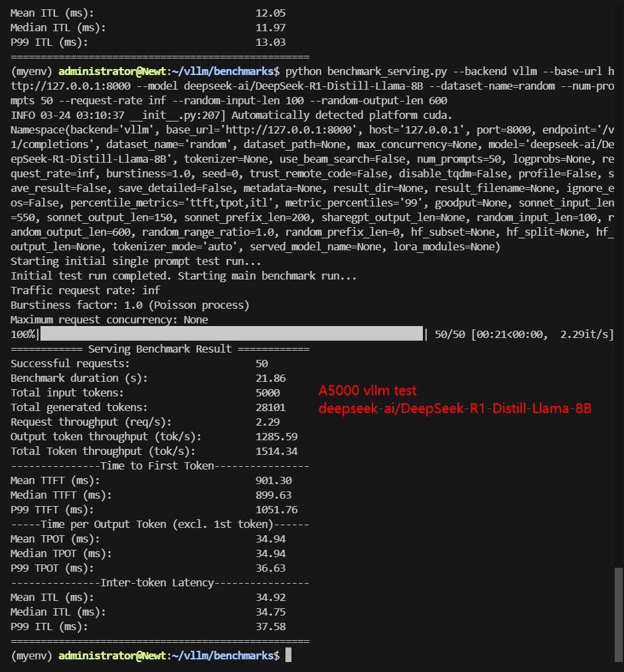Screen dimensions: 624x672
Task: Click the red 'deepseek-ai/DeepSeek-R1-Distill-Llama-8B' annotation text
Action: 455,408
